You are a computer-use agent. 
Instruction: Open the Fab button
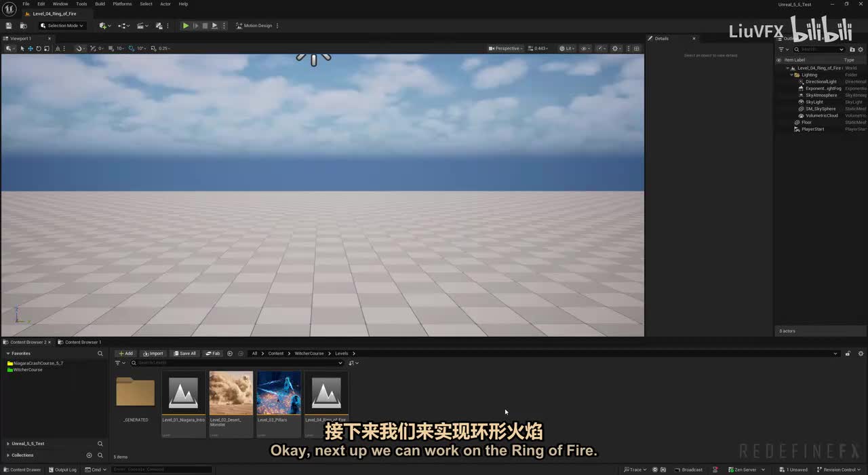(x=213, y=354)
